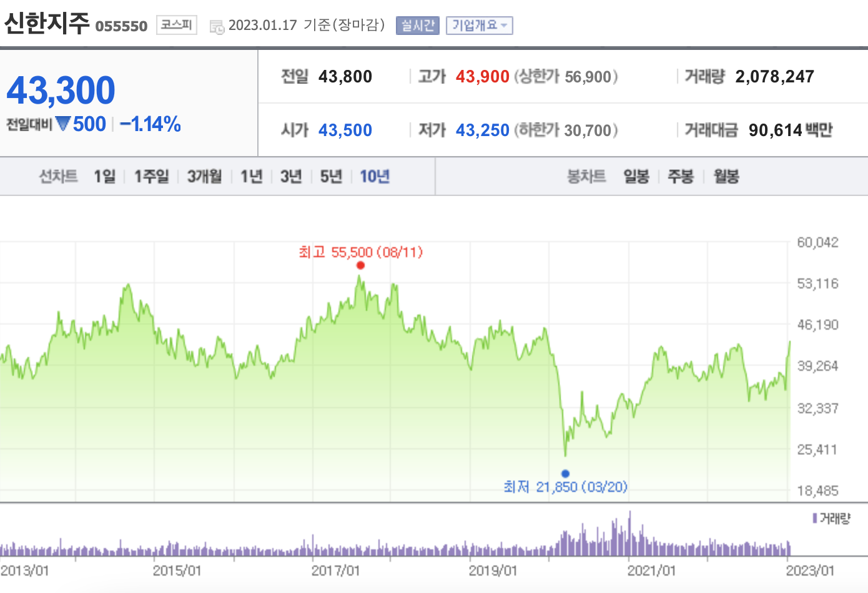The image size is (868, 593).
Task: Open the 주봉 candlestick chart
Action: (681, 177)
